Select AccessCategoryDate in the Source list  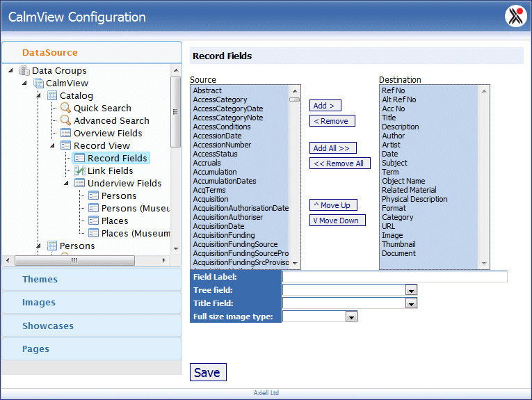coord(228,109)
